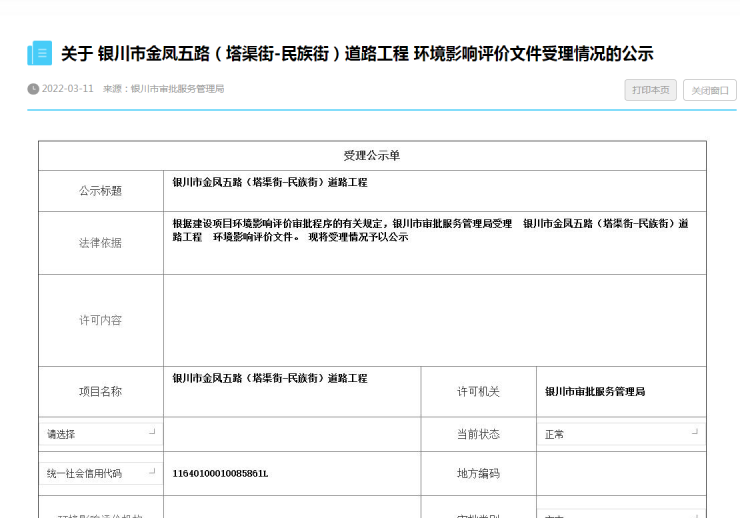Click the empty 地方编码 value cell
The width and height of the screenshot is (740, 518).
pyautogui.click(x=620, y=473)
